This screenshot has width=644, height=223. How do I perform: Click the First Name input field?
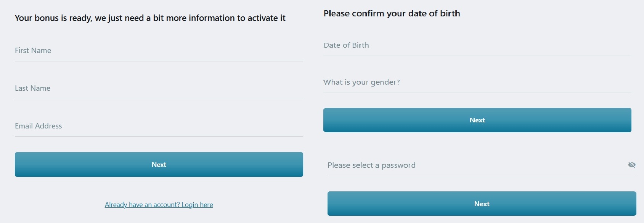(x=159, y=51)
